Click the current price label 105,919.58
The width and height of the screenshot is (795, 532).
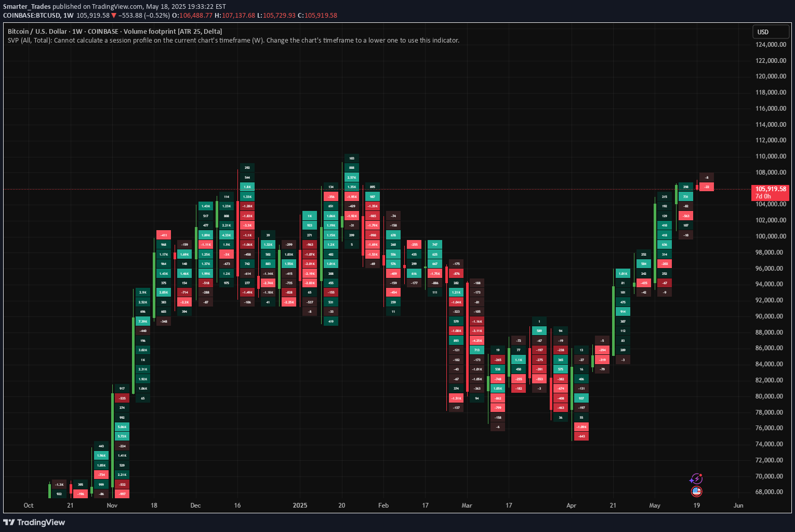[770, 189]
